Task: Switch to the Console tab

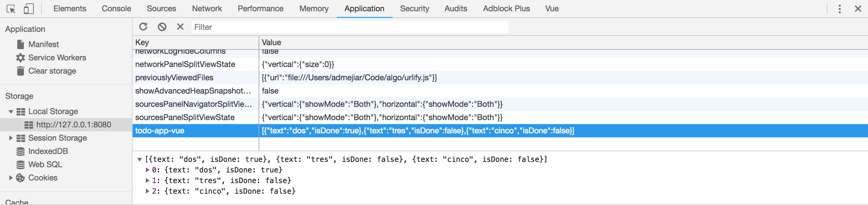Action: click(x=116, y=9)
